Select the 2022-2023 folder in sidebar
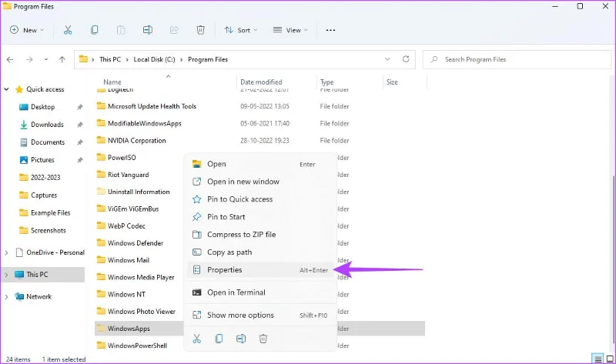616x364 pixels. pyautogui.click(x=45, y=178)
